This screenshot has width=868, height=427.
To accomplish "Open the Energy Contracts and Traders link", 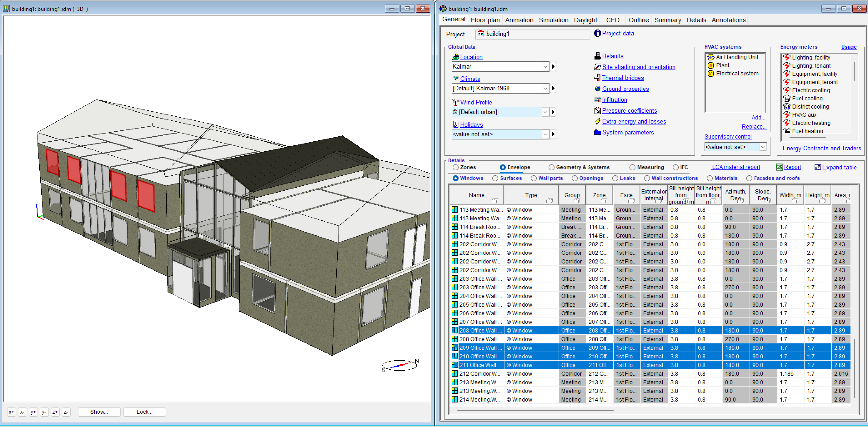I will 821,149.
